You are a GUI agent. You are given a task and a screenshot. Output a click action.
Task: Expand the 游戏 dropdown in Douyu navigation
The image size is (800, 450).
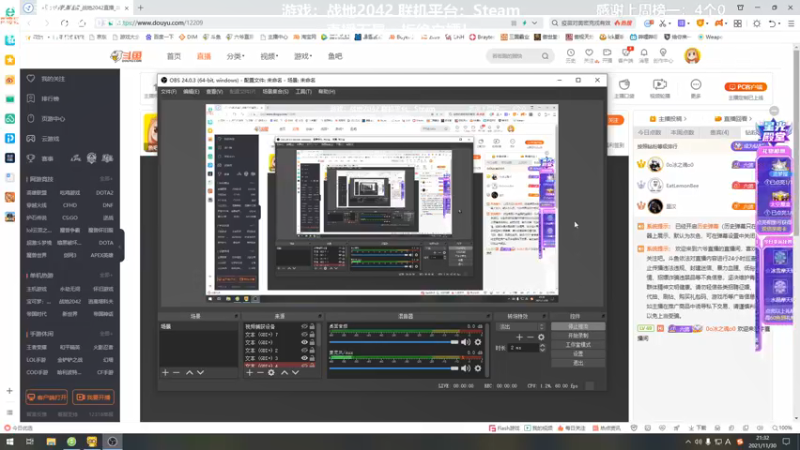(303, 56)
